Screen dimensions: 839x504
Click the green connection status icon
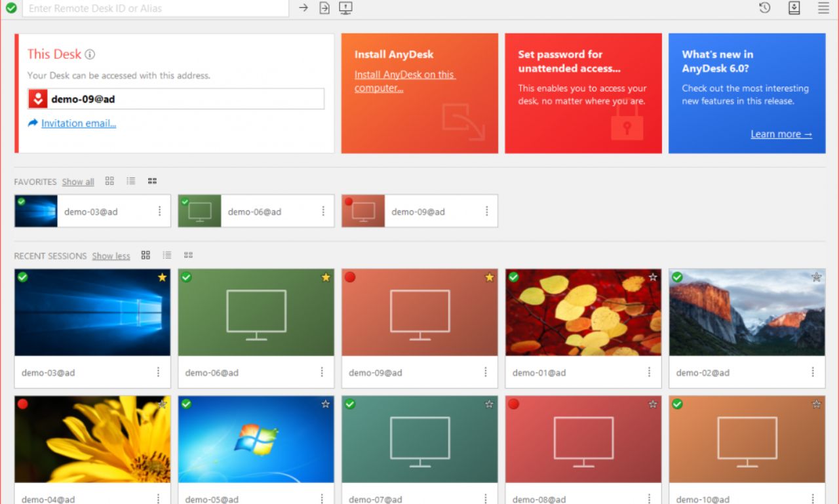click(11, 9)
